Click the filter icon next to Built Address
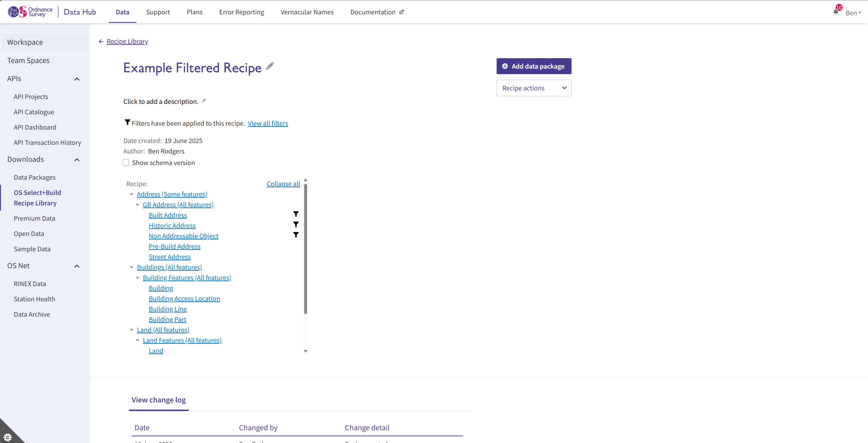This screenshot has height=443, width=868. [296, 214]
